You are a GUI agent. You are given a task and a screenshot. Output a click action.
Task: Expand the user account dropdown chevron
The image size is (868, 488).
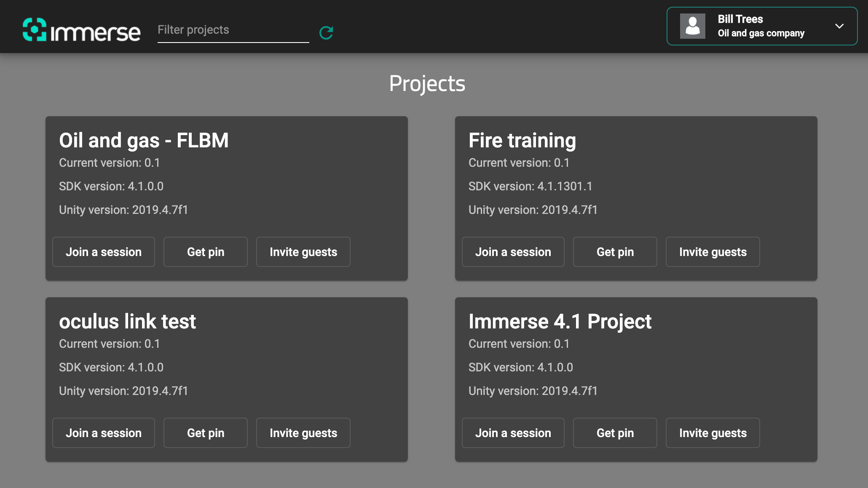click(839, 26)
